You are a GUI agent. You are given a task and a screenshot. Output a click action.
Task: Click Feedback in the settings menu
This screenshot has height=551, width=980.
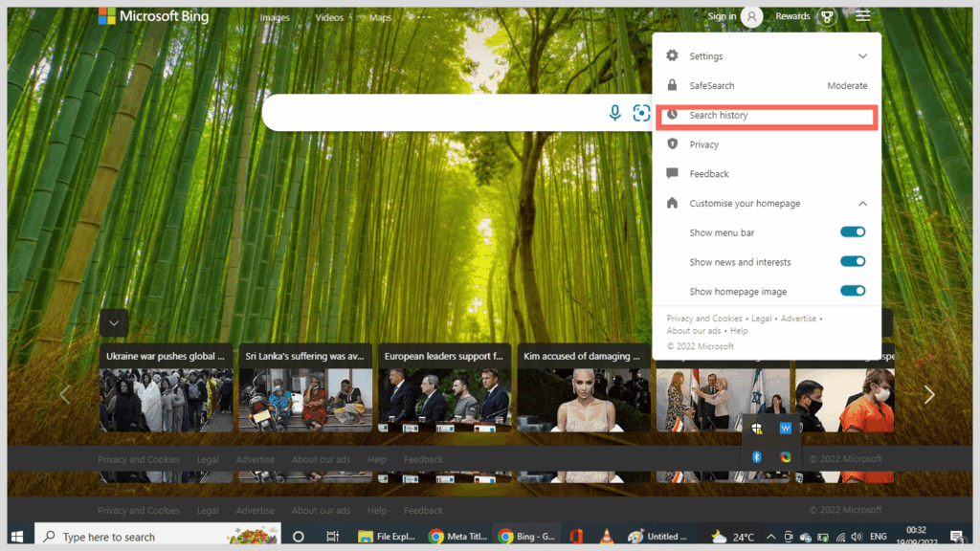coord(709,174)
